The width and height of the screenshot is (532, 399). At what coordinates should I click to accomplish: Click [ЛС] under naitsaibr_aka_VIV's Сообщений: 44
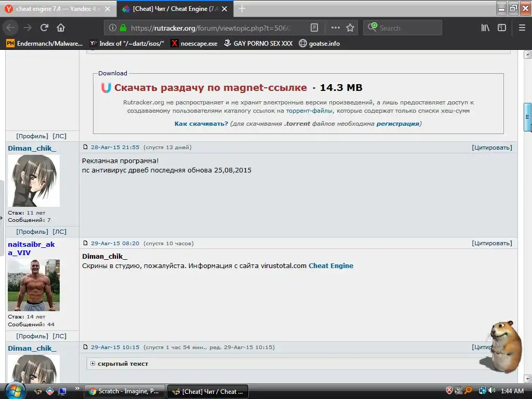pyautogui.click(x=59, y=336)
